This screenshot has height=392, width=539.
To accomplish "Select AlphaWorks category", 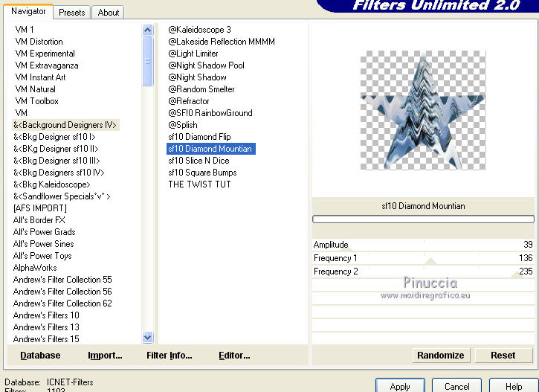I will pos(35,268).
